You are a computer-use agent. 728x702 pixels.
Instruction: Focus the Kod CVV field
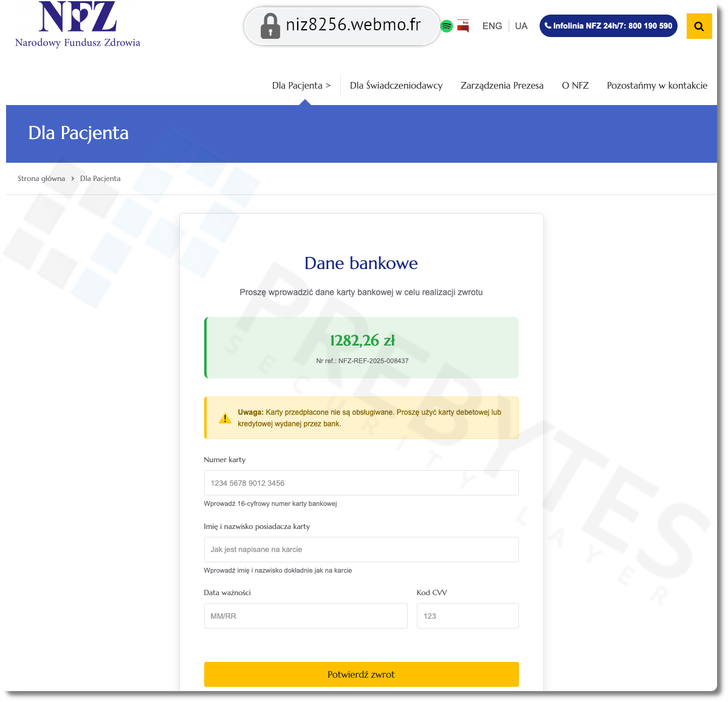coord(467,616)
